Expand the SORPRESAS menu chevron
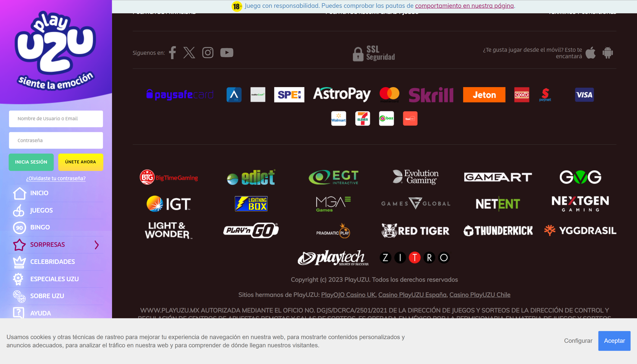The height and width of the screenshot is (364, 637). [x=97, y=245]
